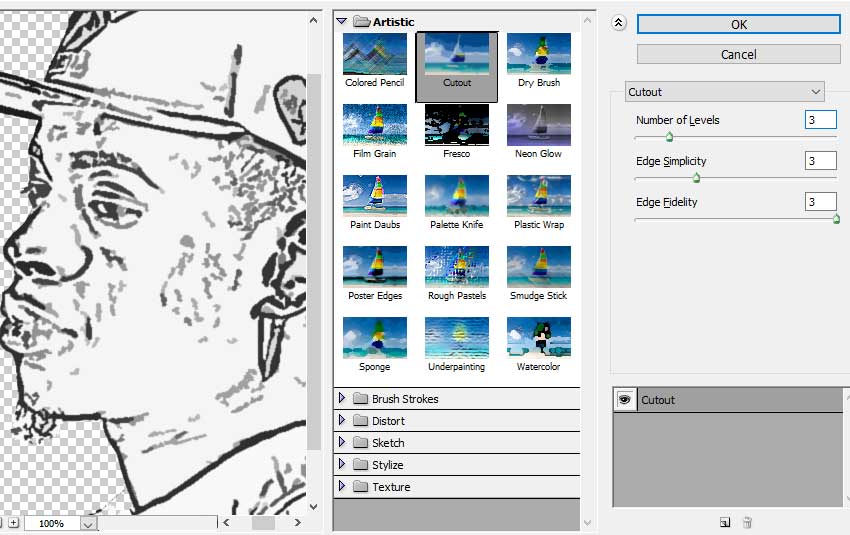Click the Number of Levels value field

[820, 120]
